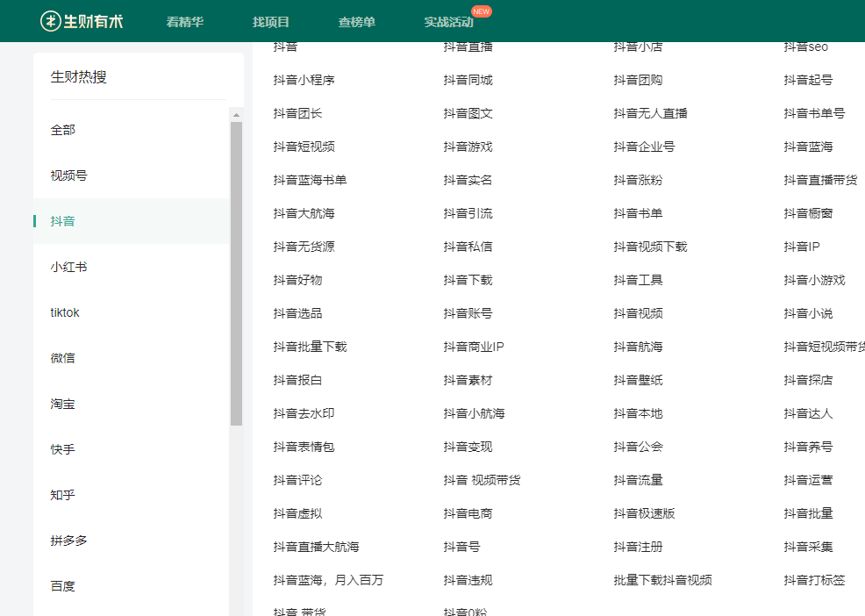865x616 pixels.
Task: Open the 抖音商业IP keyword link
Action: 474,347
